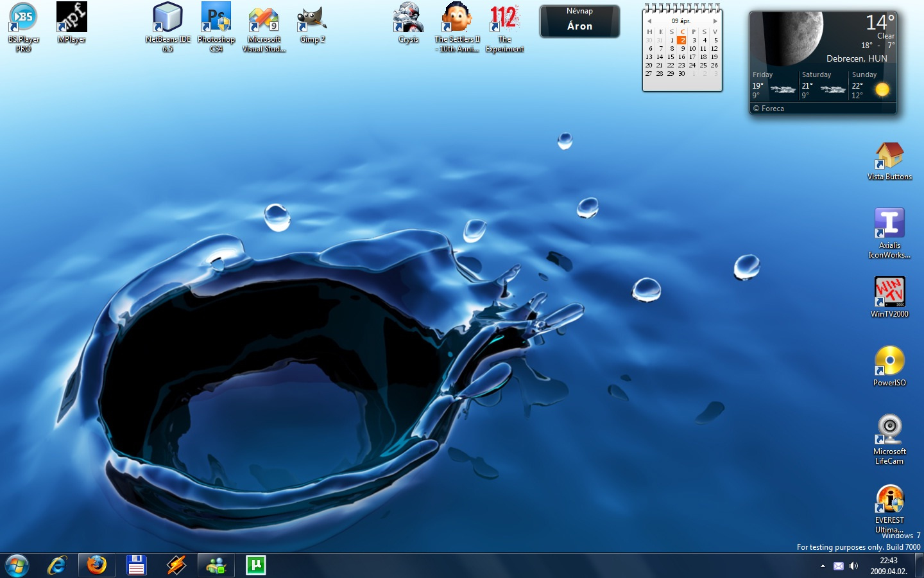Go to previous month in calendar gadget
Viewport: 924px width, 578px height.
pyautogui.click(x=649, y=21)
